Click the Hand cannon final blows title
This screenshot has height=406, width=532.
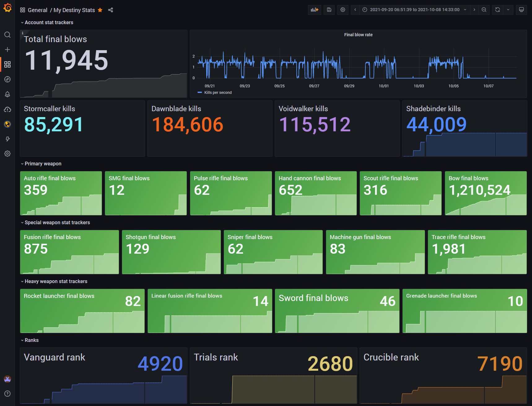pyautogui.click(x=310, y=178)
